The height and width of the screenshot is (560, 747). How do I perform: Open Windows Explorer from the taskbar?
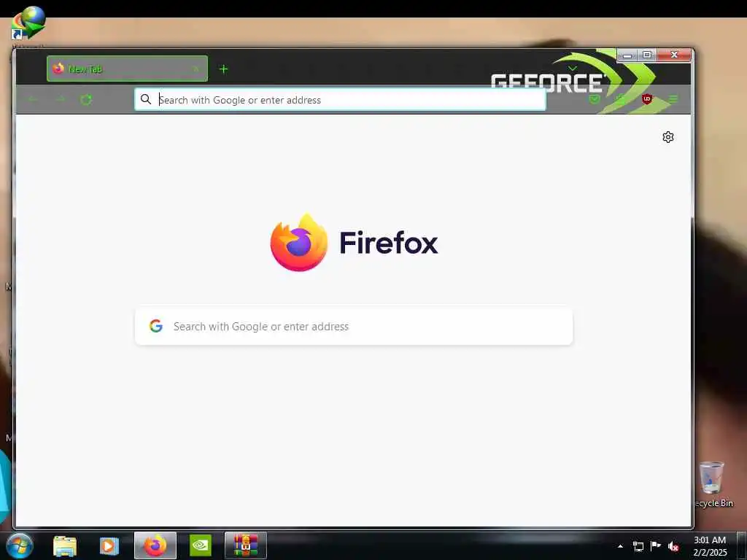pyautogui.click(x=65, y=546)
